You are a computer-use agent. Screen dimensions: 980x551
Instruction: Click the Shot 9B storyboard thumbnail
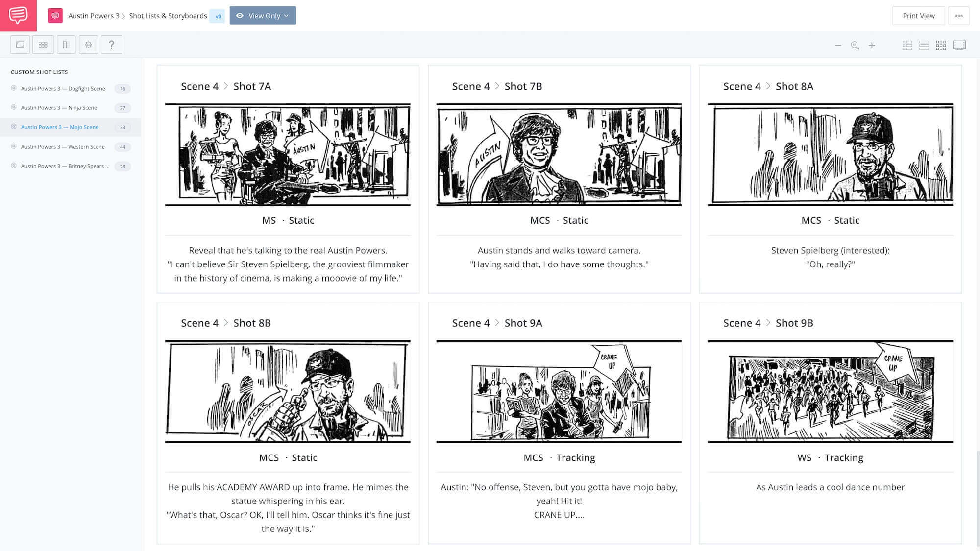830,391
